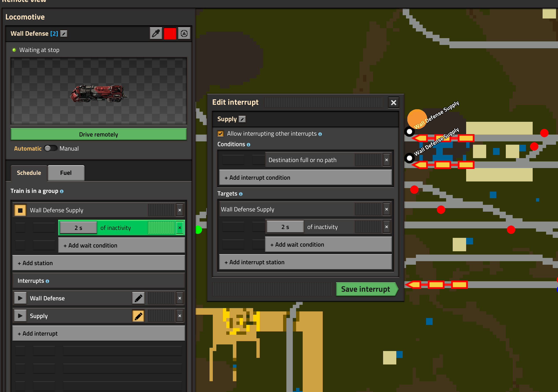
Task: Rename the Supply interrupt via pencil icon
Action: 242,119
